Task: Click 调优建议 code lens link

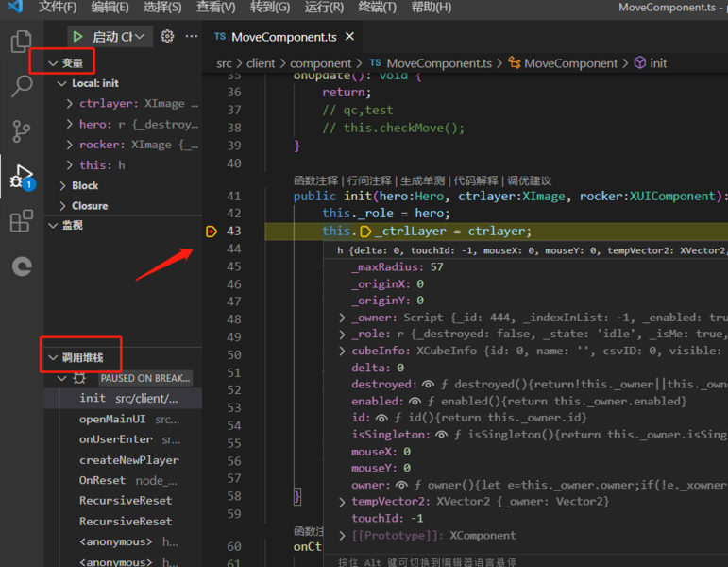Action: (530, 180)
